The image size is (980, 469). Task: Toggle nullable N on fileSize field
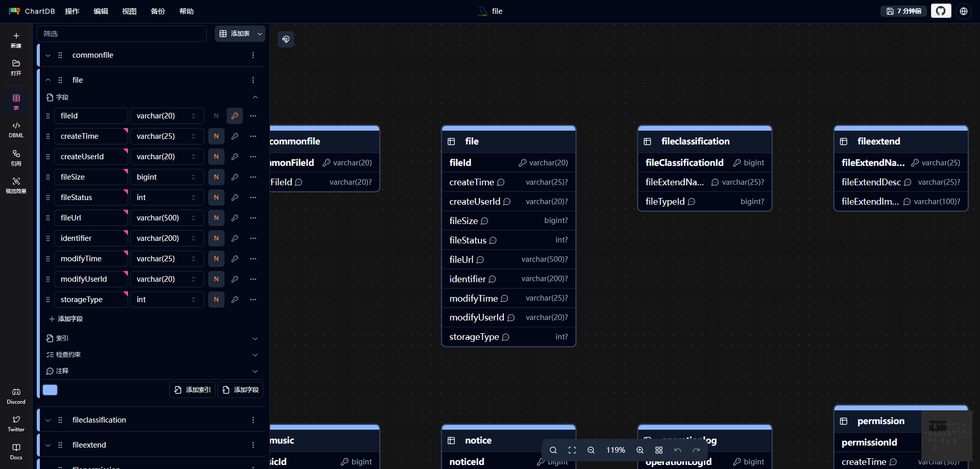coord(216,177)
